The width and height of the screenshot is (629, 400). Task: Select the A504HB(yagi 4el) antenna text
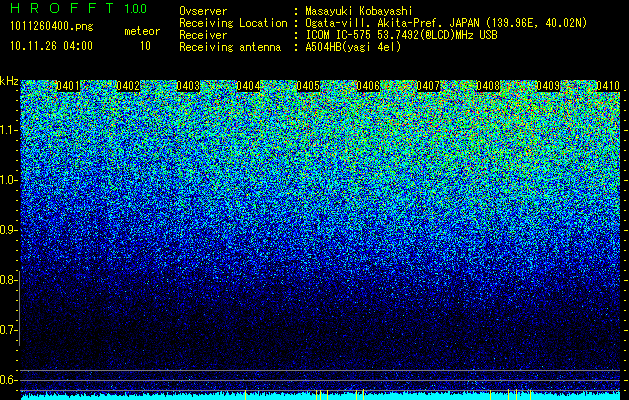pos(353,47)
